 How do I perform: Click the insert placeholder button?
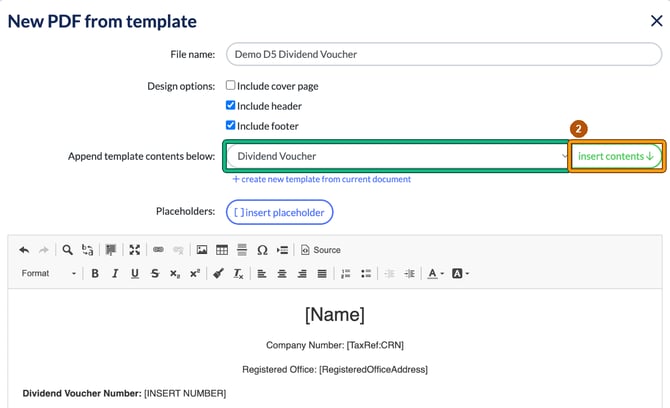279,212
